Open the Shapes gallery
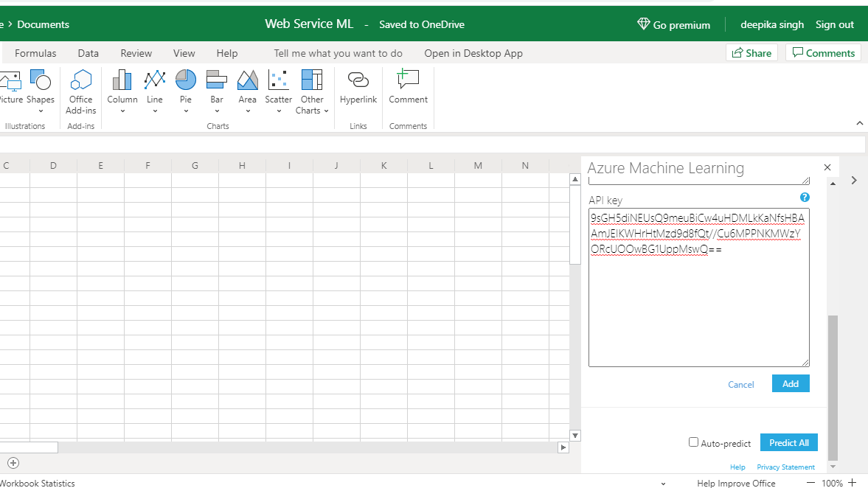 41,91
